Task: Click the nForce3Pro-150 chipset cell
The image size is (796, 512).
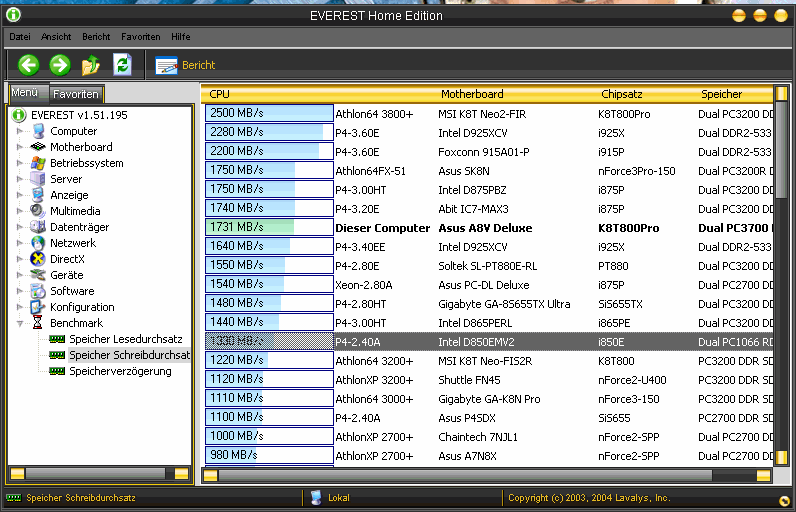Action: 637,171
